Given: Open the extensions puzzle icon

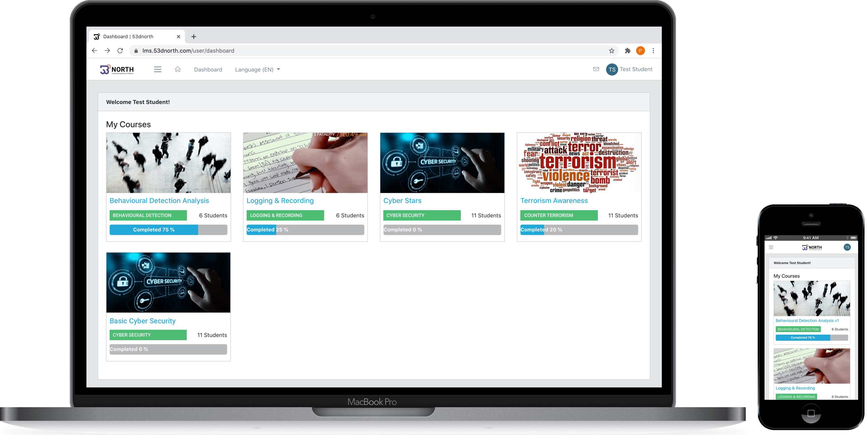Looking at the screenshot, I should click(x=628, y=51).
